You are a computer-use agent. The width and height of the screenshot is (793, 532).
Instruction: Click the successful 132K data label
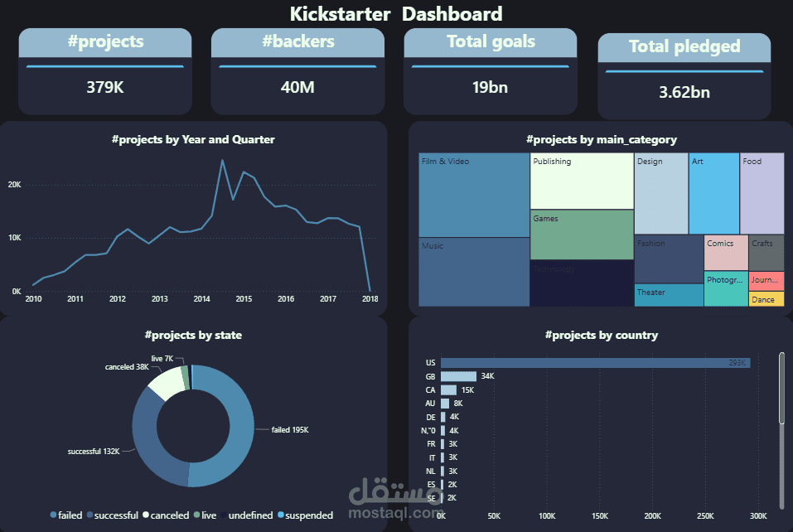[x=94, y=451]
